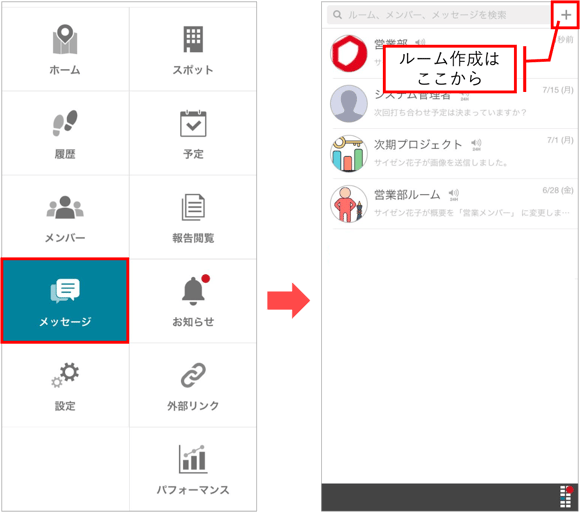Focus the room and message search field
Viewport: 580px width, 512px height.
(438, 15)
